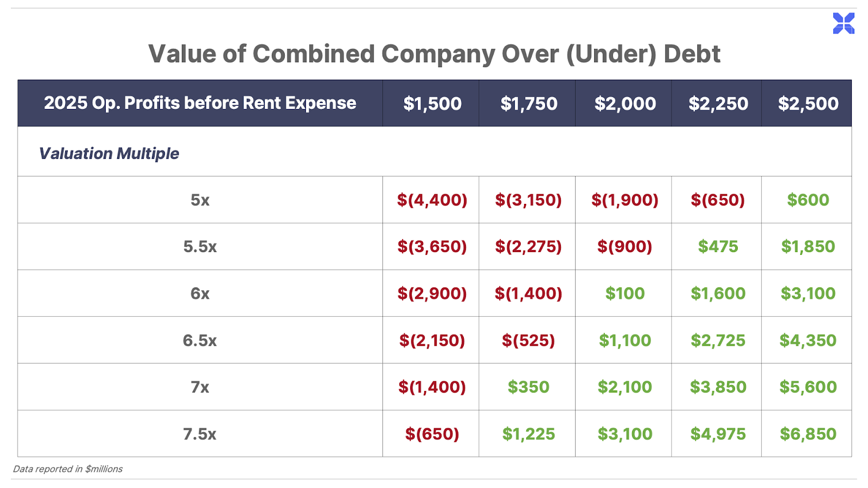This screenshot has height=488, width=868.
Task: Select the 7.5x row label
Action: pyautogui.click(x=200, y=434)
